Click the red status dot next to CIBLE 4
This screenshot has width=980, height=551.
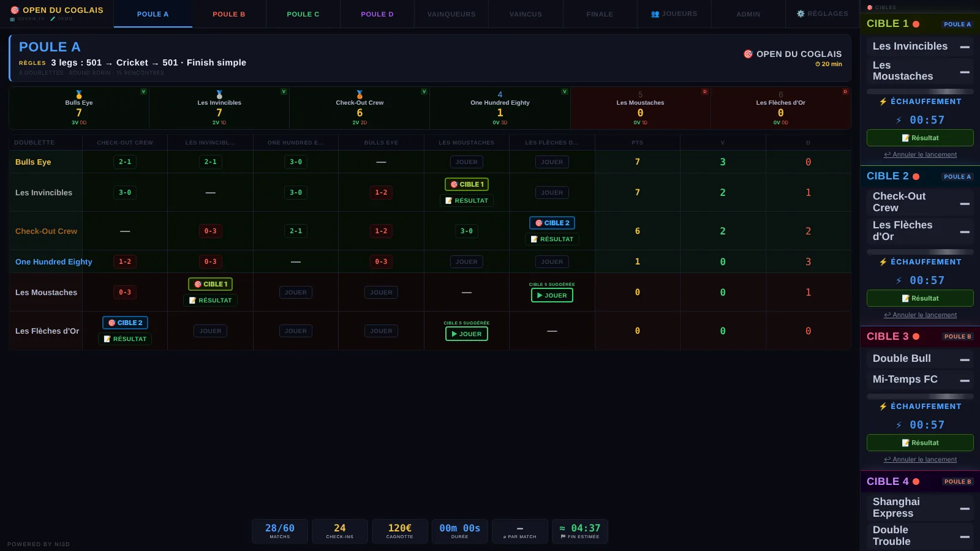[x=916, y=481]
